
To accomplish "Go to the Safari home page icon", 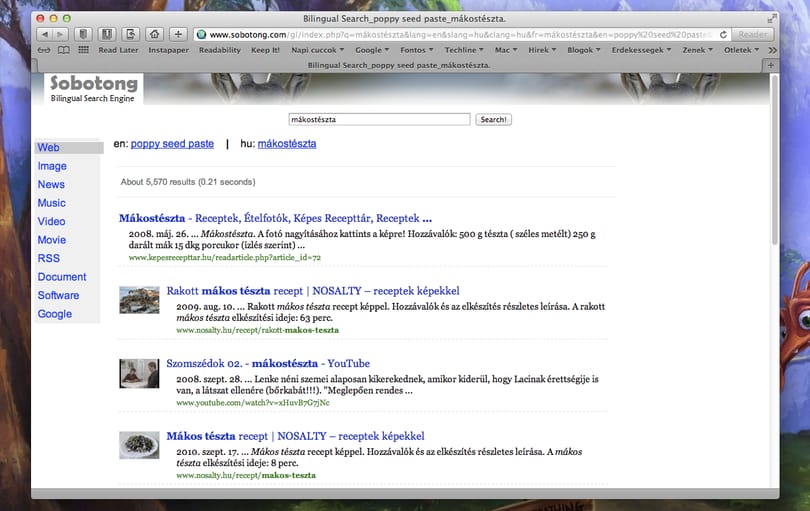I will pyautogui.click(x=154, y=34).
